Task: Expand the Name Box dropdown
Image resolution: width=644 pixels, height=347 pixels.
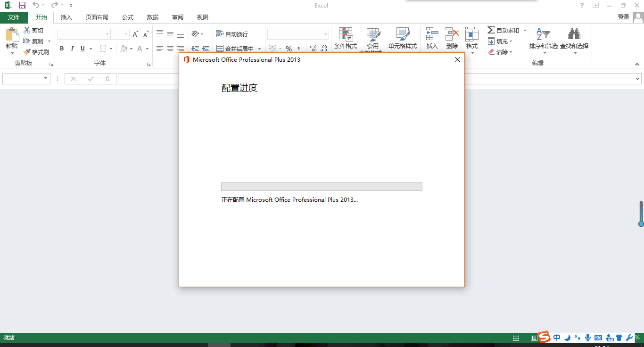Action: click(46, 79)
